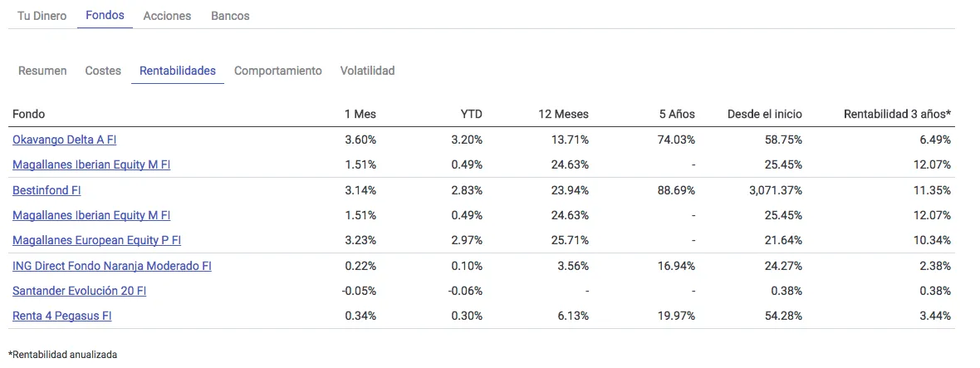Open ING Direct Fondo Naranja Moderado FI
The height and width of the screenshot is (368, 980).
pos(112,266)
